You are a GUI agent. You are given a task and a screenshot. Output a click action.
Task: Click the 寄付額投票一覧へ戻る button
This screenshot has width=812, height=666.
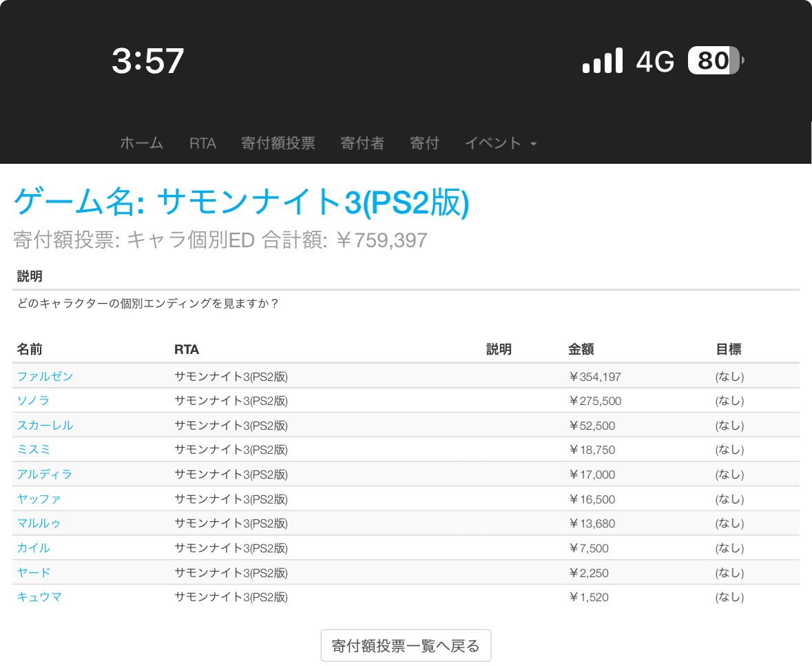(x=406, y=646)
